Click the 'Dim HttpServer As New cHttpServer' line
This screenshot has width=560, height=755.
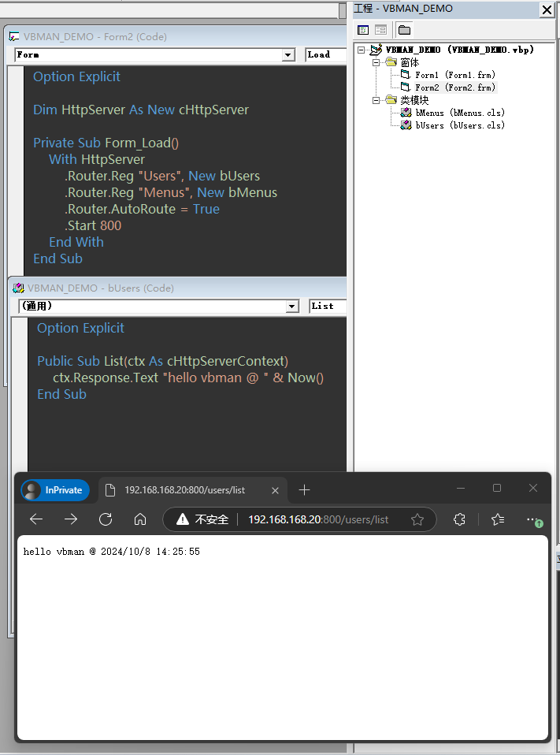tap(141, 110)
